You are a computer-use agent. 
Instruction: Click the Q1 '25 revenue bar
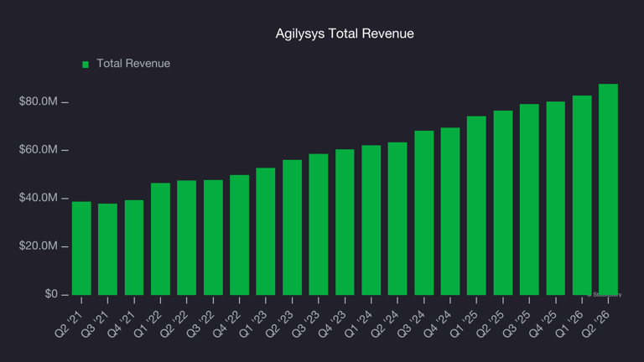pos(476,205)
